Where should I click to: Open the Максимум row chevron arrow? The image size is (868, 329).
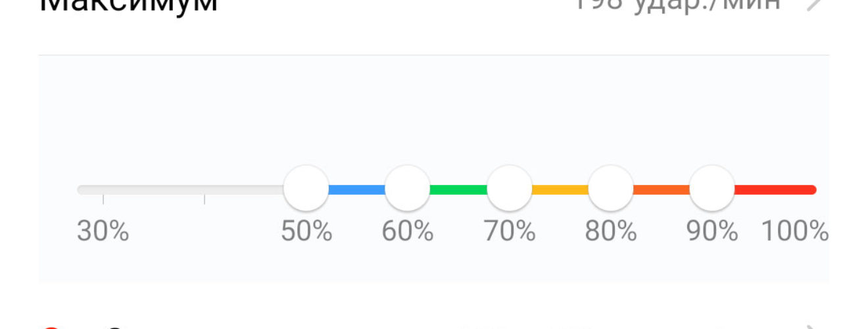click(814, 5)
